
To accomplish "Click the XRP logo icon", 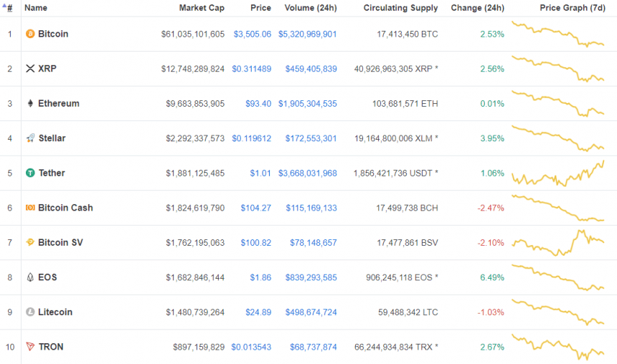I will pyautogui.click(x=30, y=68).
